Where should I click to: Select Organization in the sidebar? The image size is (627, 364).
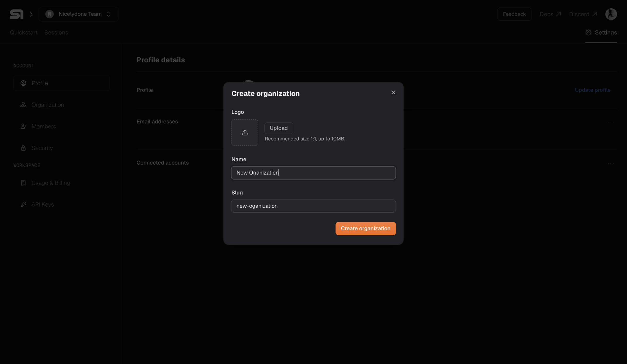coord(62,105)
